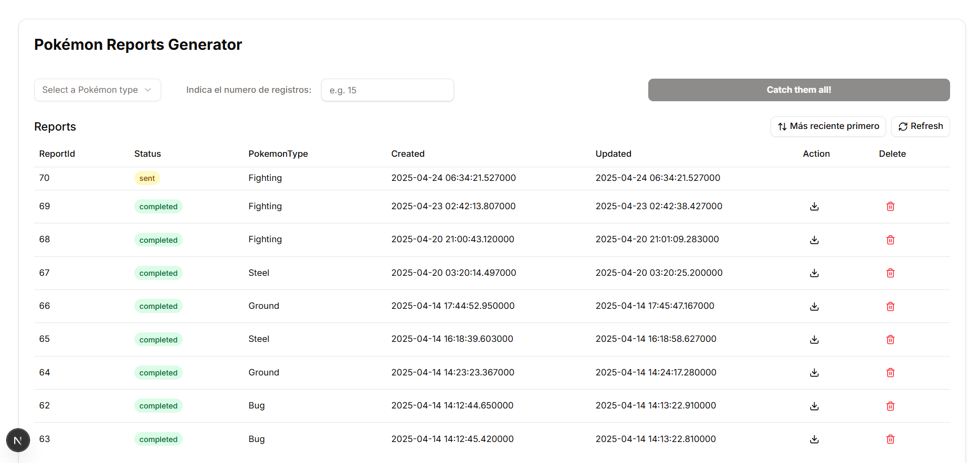This screenshot has width=980, height=463.
Task: Delete report 64 Ground entry
Action: click(x=890, y=373)
